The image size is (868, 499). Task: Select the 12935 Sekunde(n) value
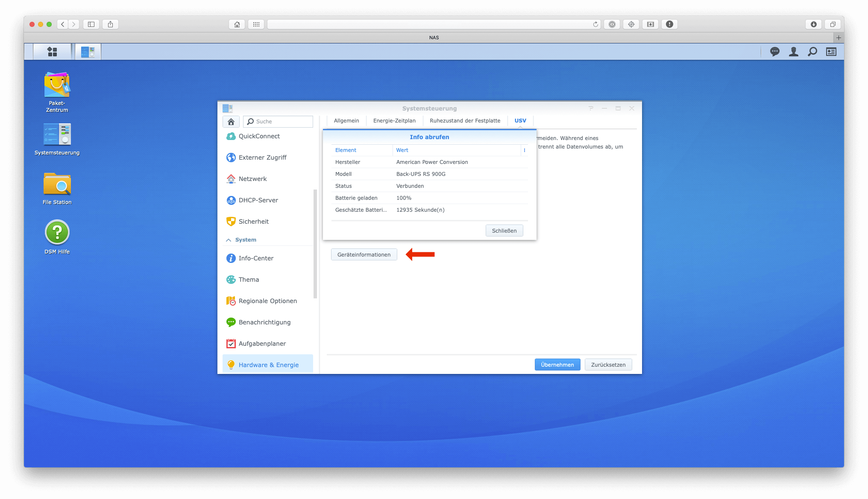420,210
